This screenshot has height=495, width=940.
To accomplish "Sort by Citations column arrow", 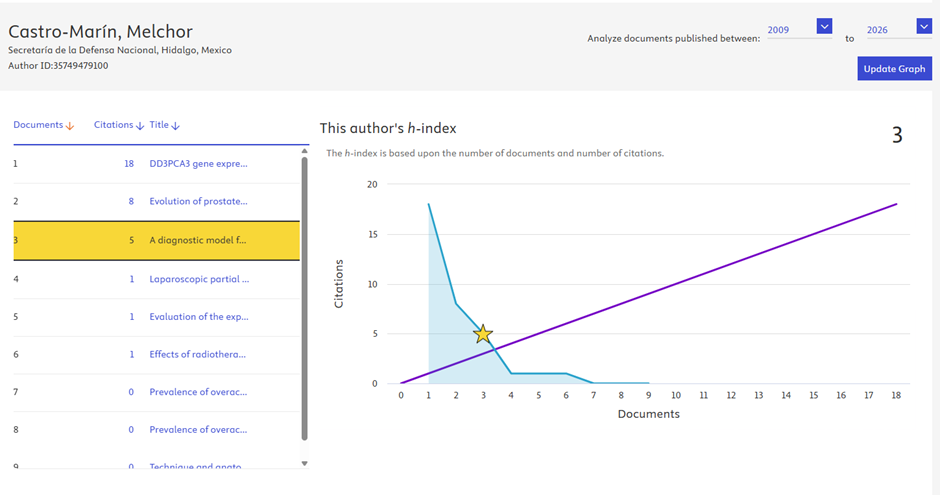I will [x=140, y=126].
